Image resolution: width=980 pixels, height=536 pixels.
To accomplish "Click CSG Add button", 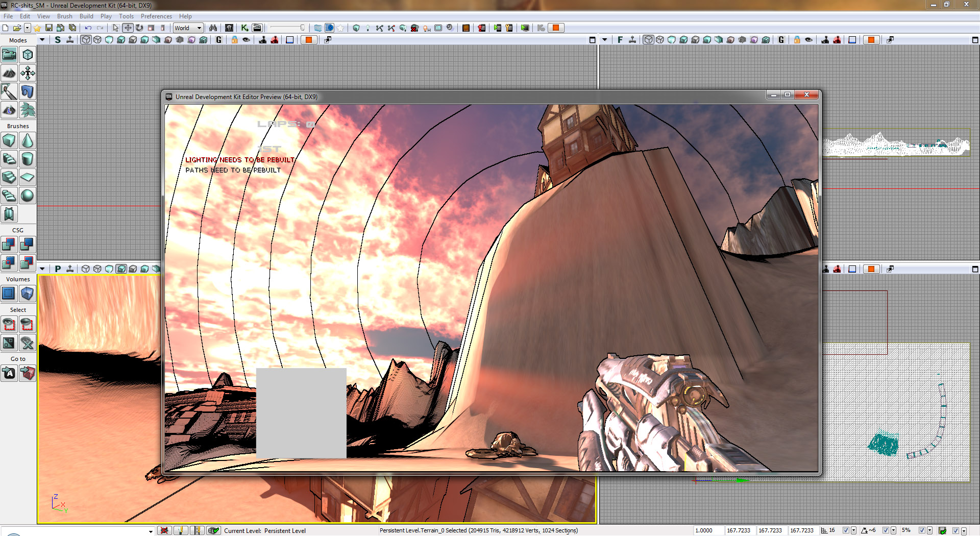I will [x=9, y=245].
